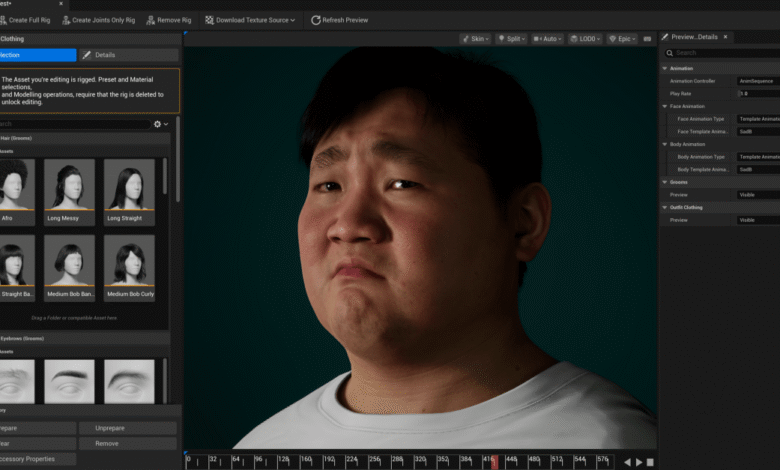The height and width of the screenshot is (470, 780).
Task: Click the viewport overlay icon after Epic
Action: [x=647, y=39]
